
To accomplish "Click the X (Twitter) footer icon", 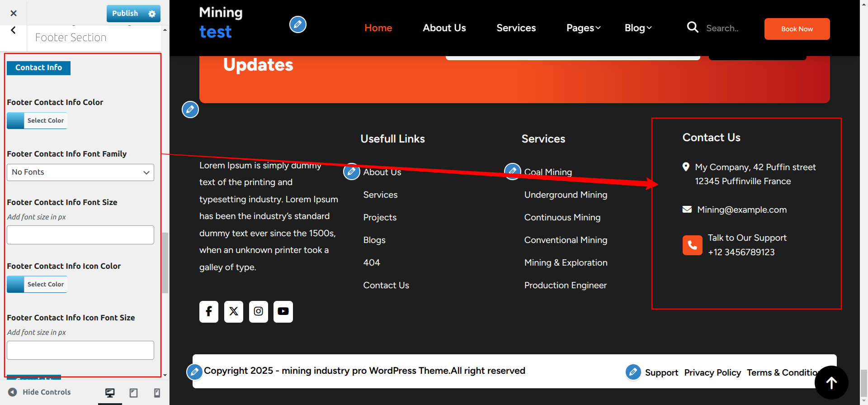I will tap(233, 311).
